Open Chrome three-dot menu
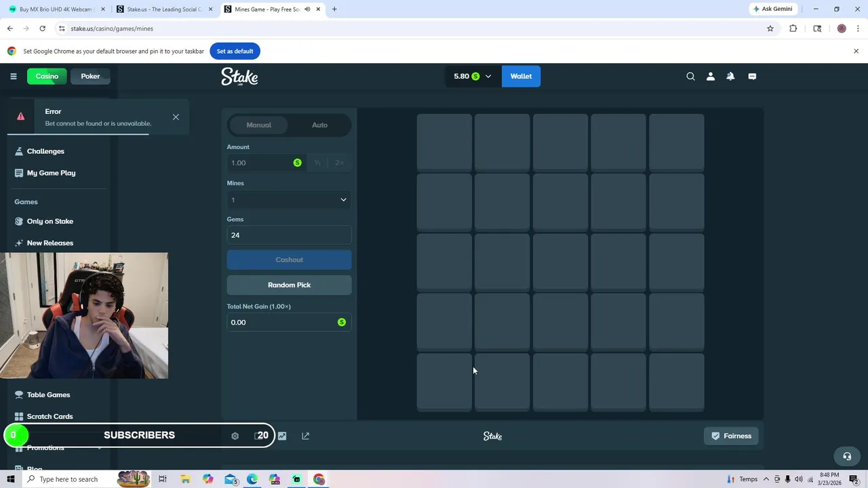This screenshot has height=488, width=868. (858, 28)
